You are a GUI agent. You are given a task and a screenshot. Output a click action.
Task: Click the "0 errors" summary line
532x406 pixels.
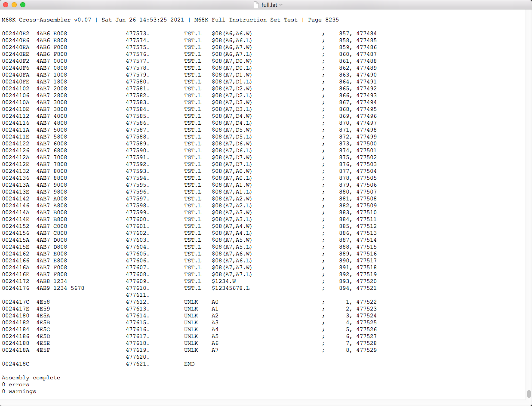coord(15,384)
